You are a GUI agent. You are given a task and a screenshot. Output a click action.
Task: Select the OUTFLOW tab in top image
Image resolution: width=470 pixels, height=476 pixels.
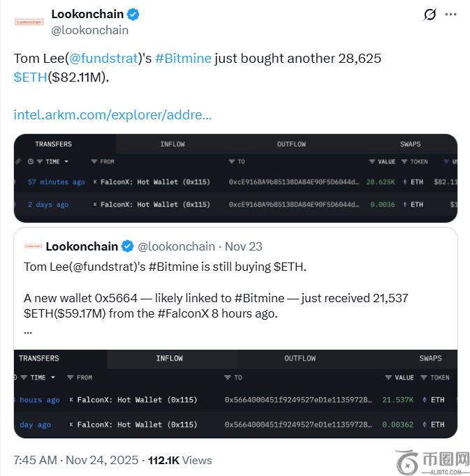[x=291, y=144]
